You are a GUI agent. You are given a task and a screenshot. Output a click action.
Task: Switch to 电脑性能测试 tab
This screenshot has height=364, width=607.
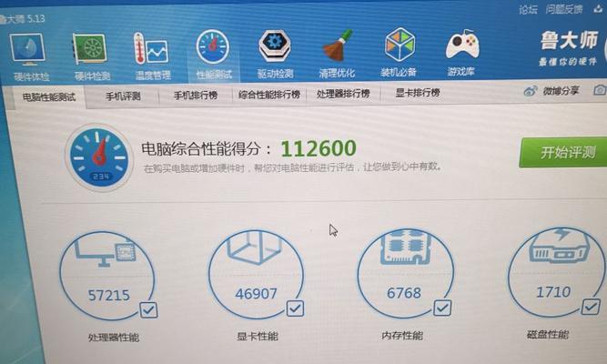point(48,96)
